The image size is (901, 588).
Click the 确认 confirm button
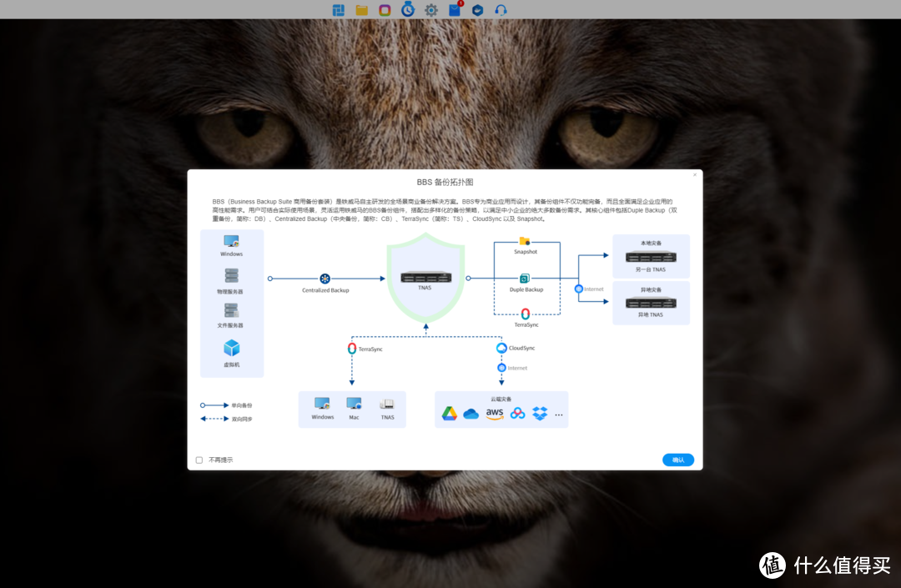click(x=677, y=460)
